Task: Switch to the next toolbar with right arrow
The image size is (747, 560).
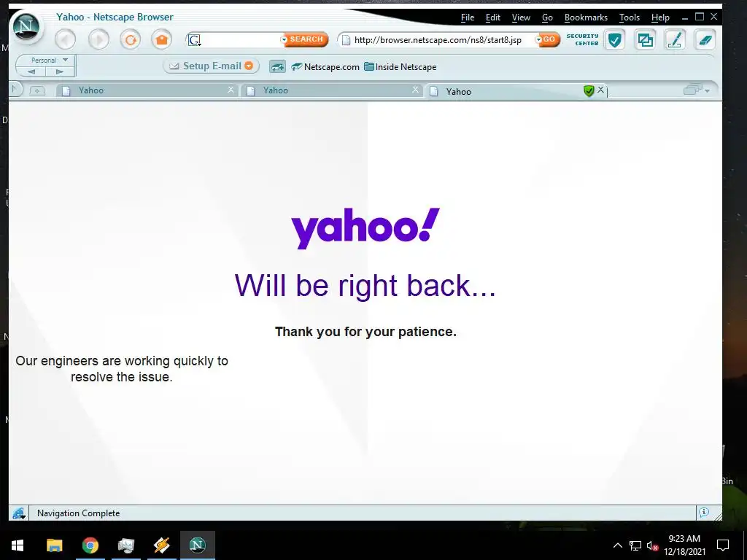Action: pos(60,72)
